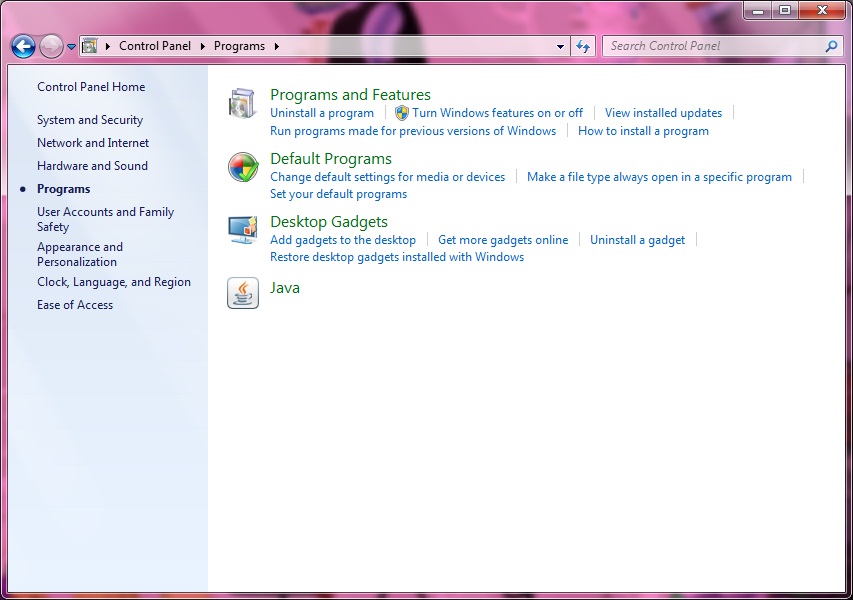Click the greyed-out Forward arrow button
This screenshot has width=853, height=600.
point(51,46)
